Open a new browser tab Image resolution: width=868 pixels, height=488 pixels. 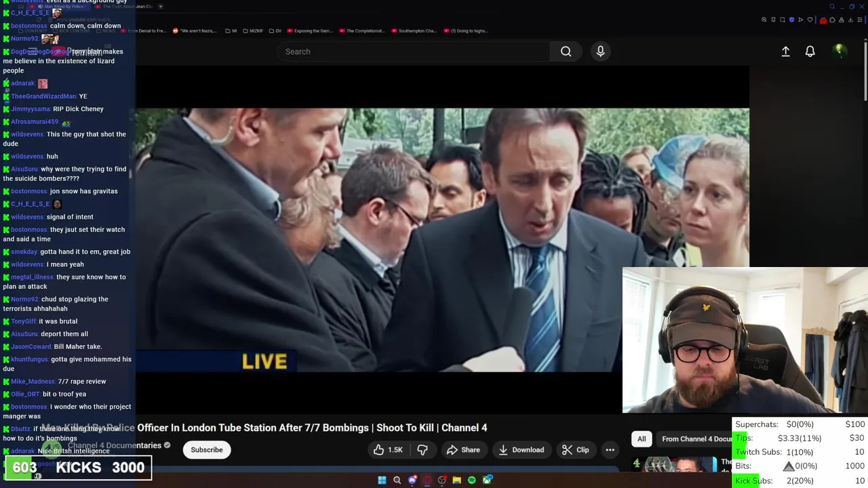pyautogui.click(x=160, y=7)
